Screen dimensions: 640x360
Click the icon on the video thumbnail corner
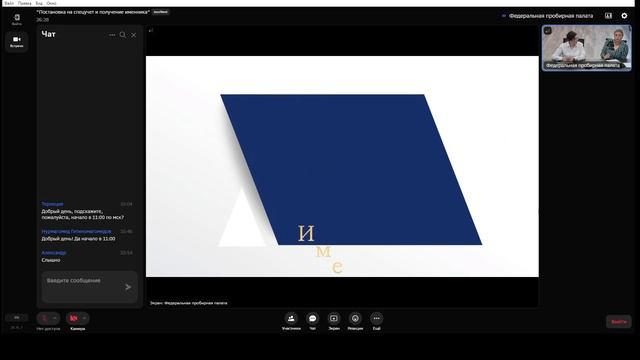tap(548, 31)
